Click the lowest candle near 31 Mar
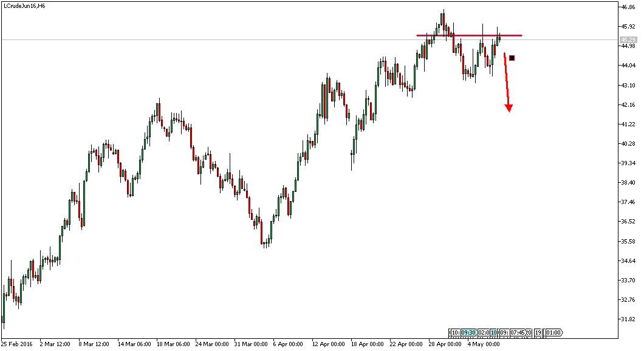Viewport: 644px width, 351px height. point(265,243)
